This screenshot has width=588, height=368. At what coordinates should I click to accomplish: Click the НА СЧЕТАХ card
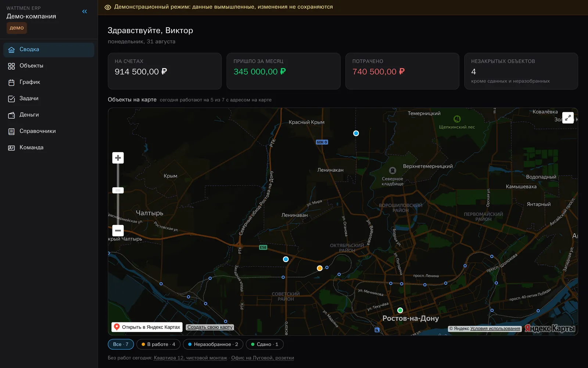coord(165,71)
